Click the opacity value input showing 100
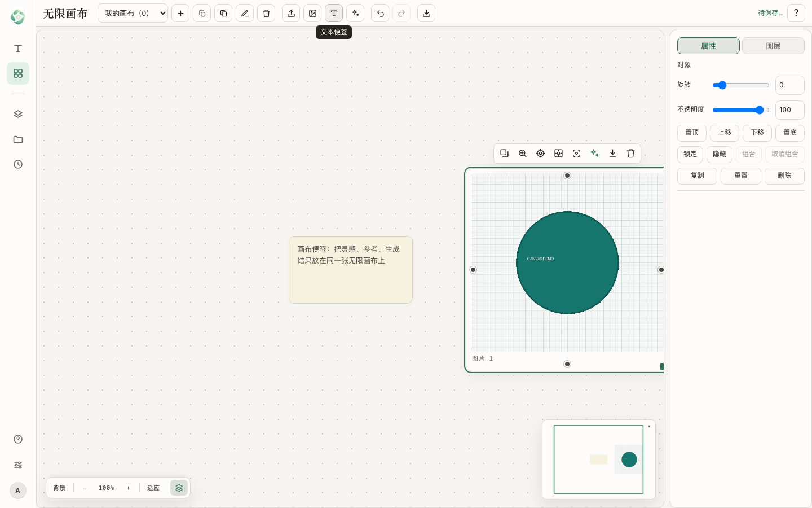Viewport: 812px width, 508px height. coord(790,110)
